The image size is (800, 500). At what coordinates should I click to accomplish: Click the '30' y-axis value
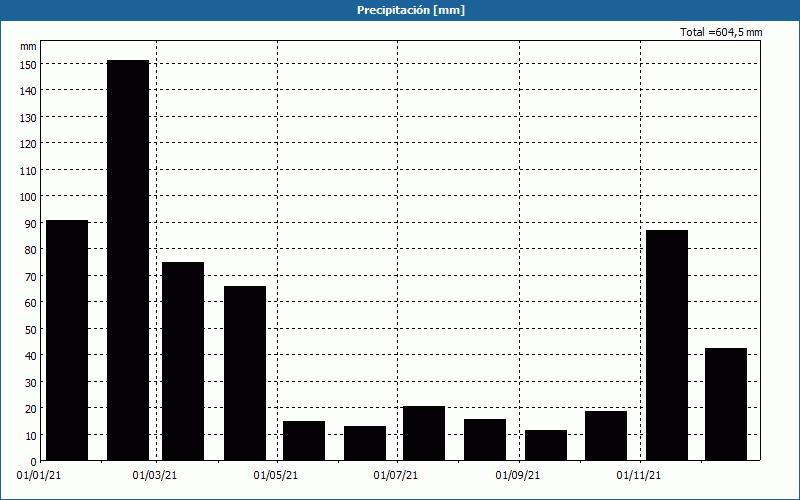click(x=31, y=383)
